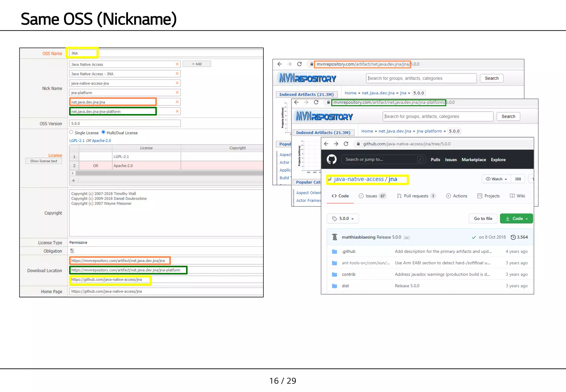
Task: Switch to the Actions tab
Action: [457, 196]
